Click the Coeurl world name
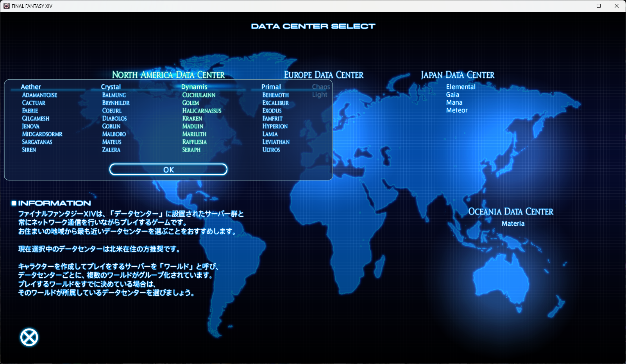This screenshot has height=364, width=626. click(112, 111)
